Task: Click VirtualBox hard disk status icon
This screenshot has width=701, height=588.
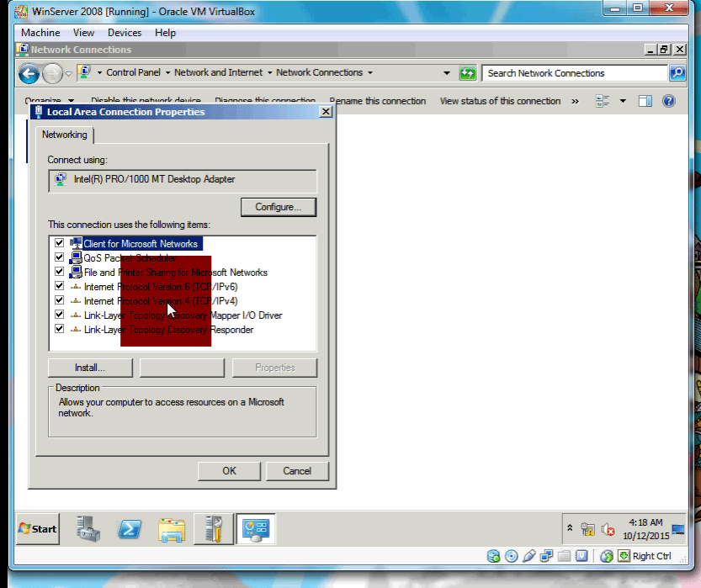Action: click(493, 556)
